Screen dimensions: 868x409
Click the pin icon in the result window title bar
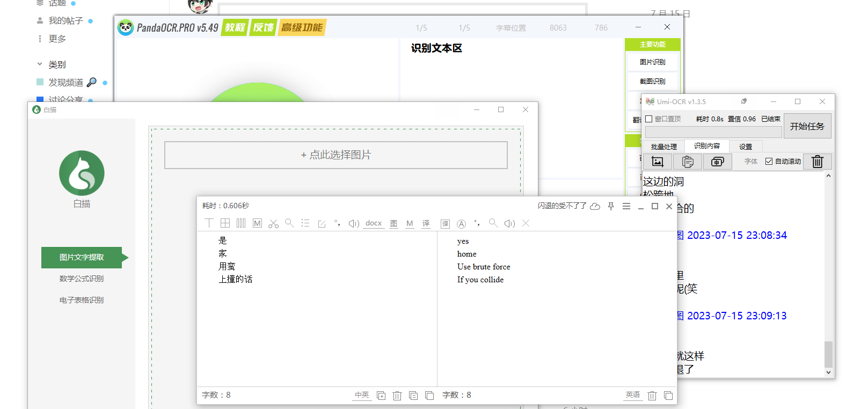pyautogui.click(x=611, y=206)
